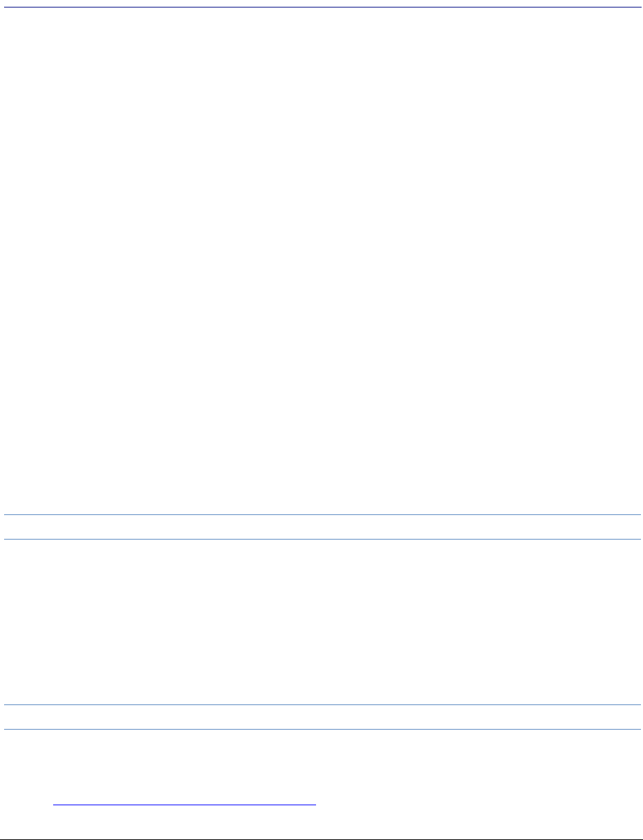Click the dark blue rule at page top
The width and height of the screenshot is (643, 840).
[321, 7]
